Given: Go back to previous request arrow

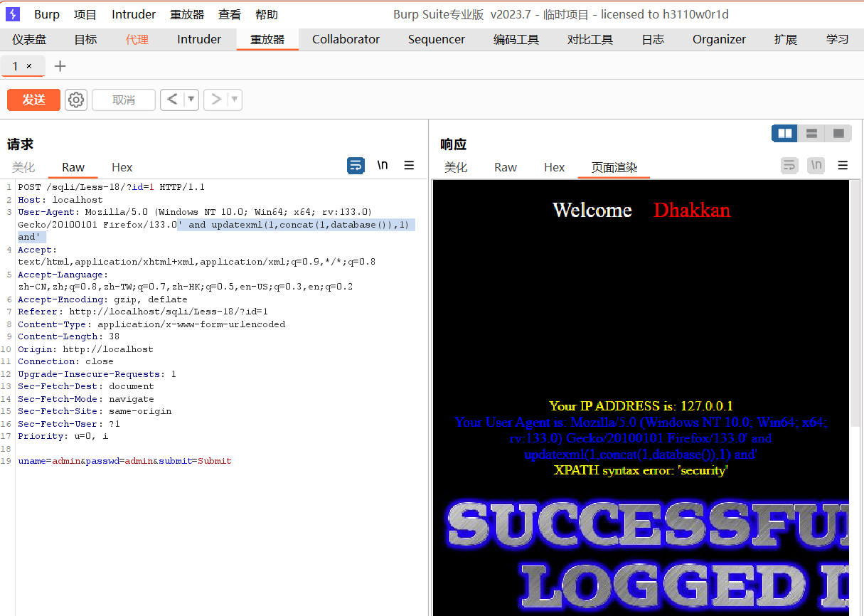Looking at the screenshot, I should (x=172, y=100).
